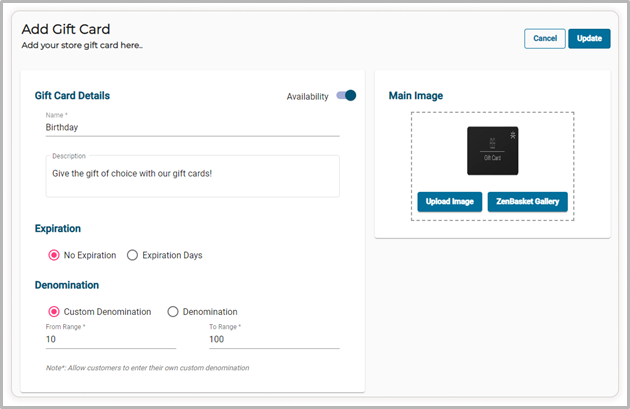This screenshot has width=630, height=409.
Task: Click the small icon at thumbnail's top-right corner
Action: pyautogui.click(x=512, y=133)
